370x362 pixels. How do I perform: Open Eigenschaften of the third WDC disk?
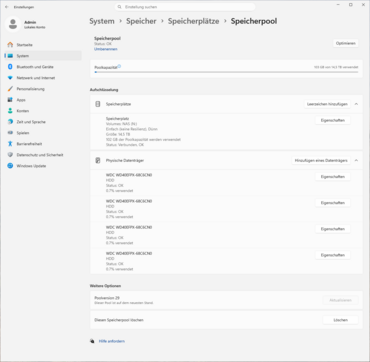333,229
